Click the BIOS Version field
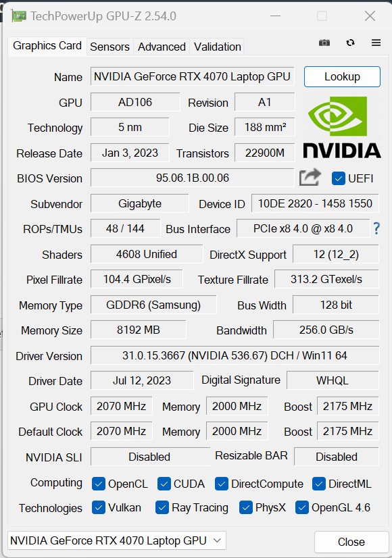 click(x=192, y=178)
